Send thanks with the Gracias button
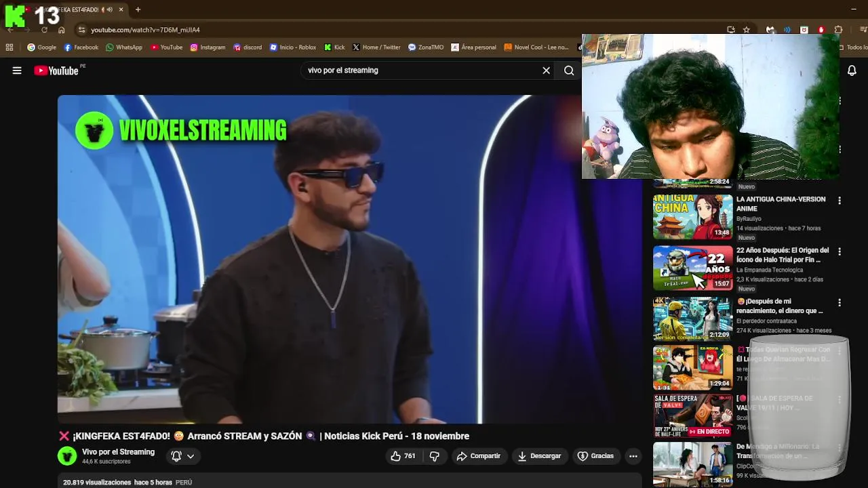This screenshot has height=488, width=868. tap(595, 456)
